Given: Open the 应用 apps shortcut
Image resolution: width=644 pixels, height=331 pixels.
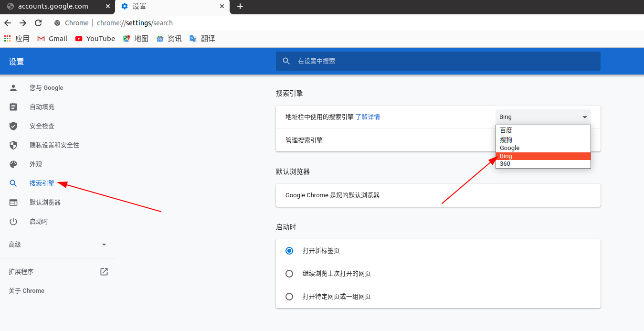Looking at the screenshot, I should (17, 39).
